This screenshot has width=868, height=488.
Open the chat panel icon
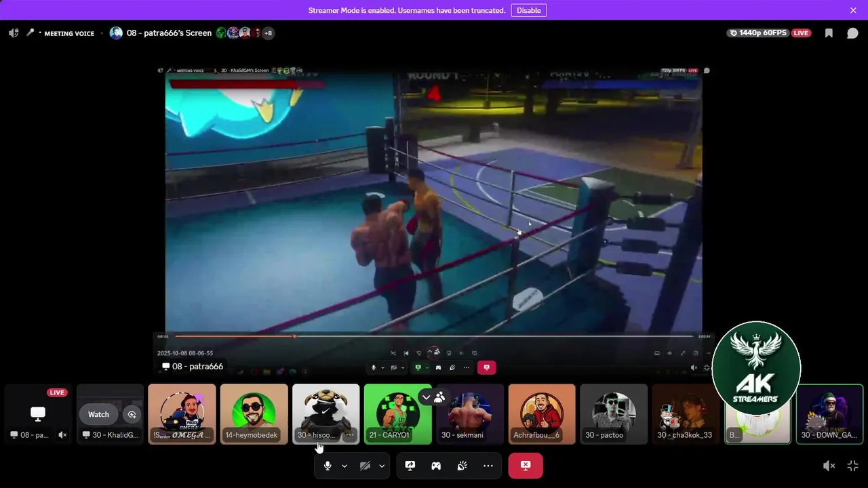pyautogui.click(x=852, y=33)
